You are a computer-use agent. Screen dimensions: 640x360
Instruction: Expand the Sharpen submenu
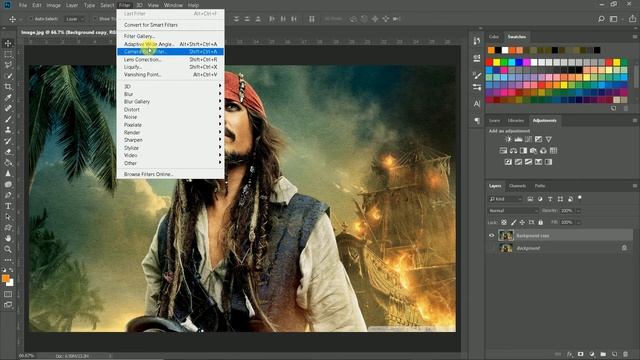171,140
